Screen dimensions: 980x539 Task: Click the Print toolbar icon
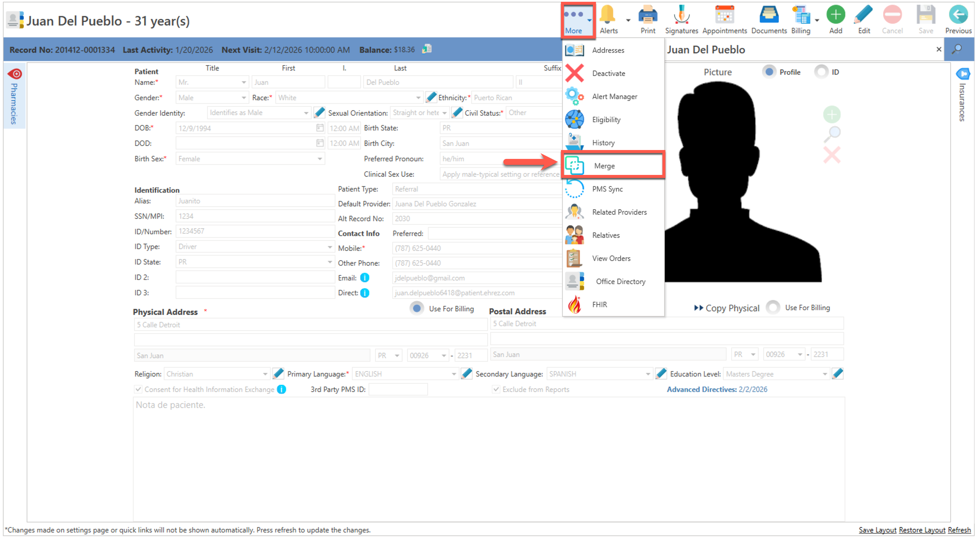pos(648,15)
